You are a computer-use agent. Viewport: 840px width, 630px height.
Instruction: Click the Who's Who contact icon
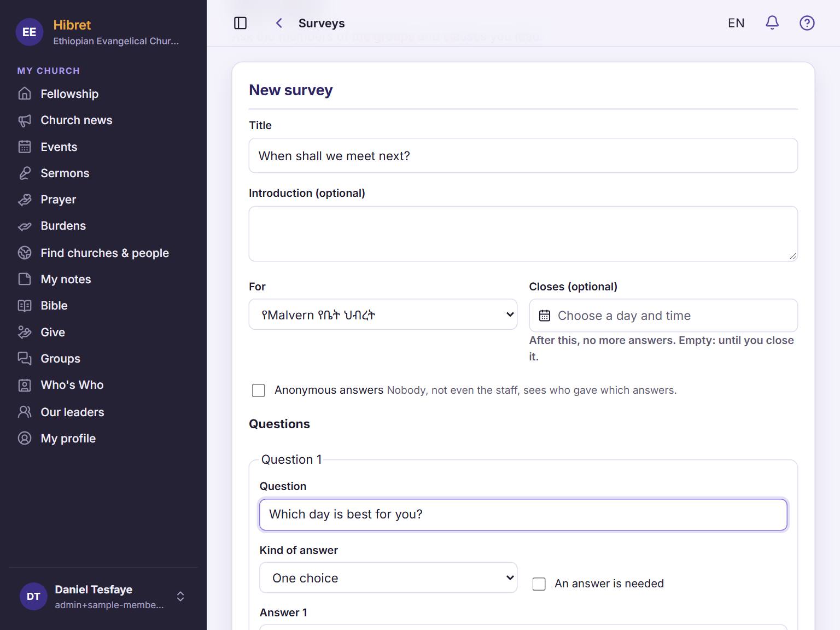(25, 385)
